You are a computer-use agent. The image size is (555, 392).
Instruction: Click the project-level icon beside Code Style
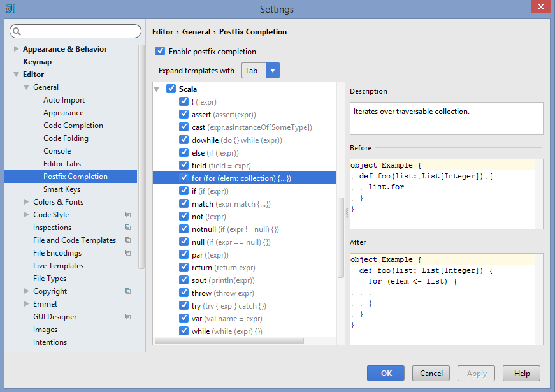click(x=128, y=215)
